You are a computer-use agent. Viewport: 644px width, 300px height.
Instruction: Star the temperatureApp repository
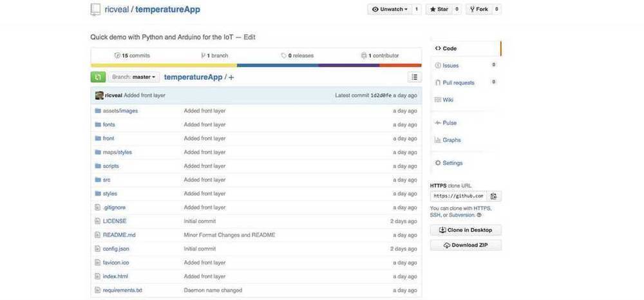click(x=439, y=10)
